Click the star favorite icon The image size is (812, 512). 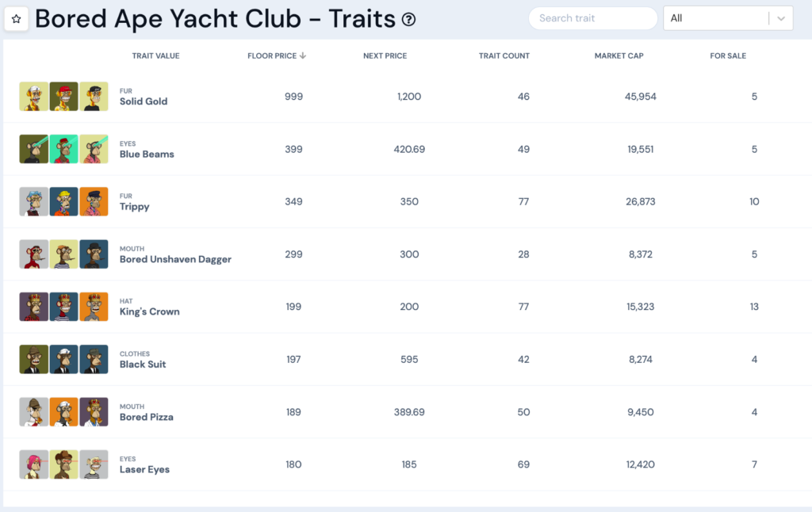click(16, 19)
